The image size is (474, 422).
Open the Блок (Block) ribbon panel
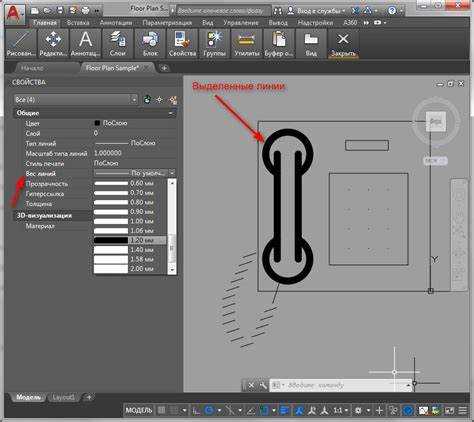pyautogui.click(x=150, y=43)
